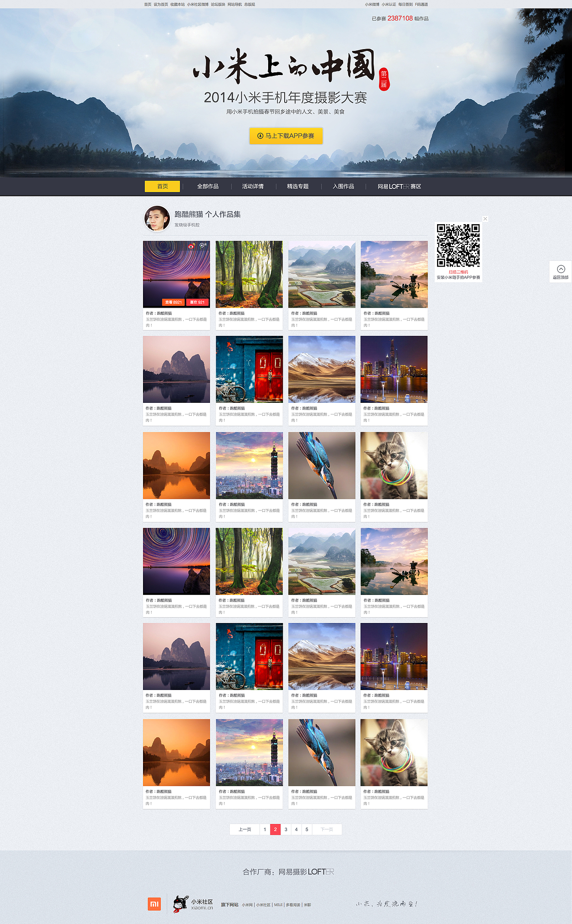
Task: Click 总版规 link
Action: tap(249, 4)
